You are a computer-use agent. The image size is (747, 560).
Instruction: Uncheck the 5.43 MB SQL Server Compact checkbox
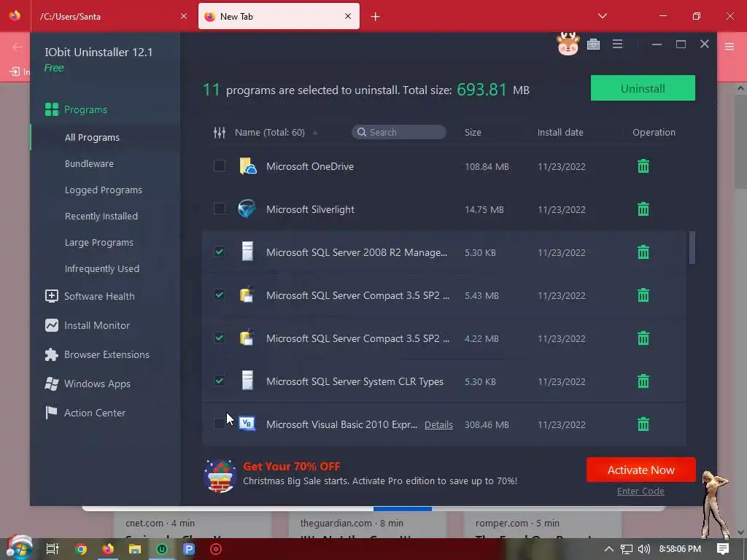(219, 295)
